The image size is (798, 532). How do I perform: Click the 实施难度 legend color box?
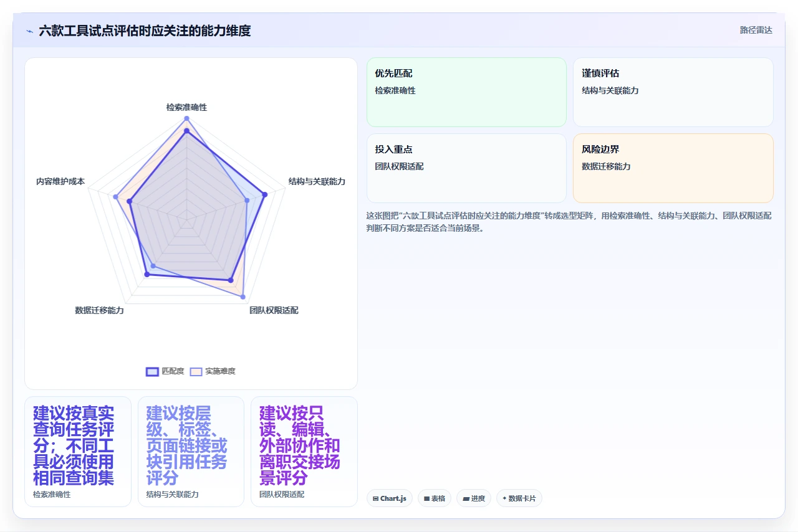point(196,371)
